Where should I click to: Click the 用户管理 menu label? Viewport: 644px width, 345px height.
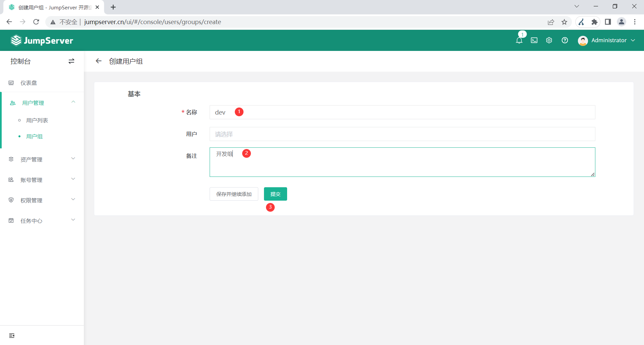[x=33, y=103]
